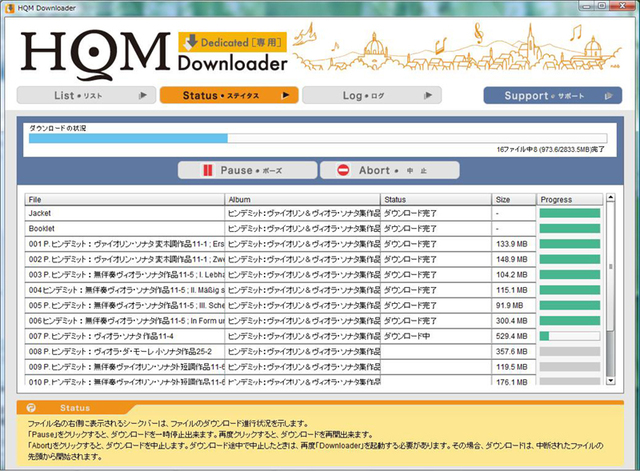Select the Jacket file row

(x=125, y=214)
